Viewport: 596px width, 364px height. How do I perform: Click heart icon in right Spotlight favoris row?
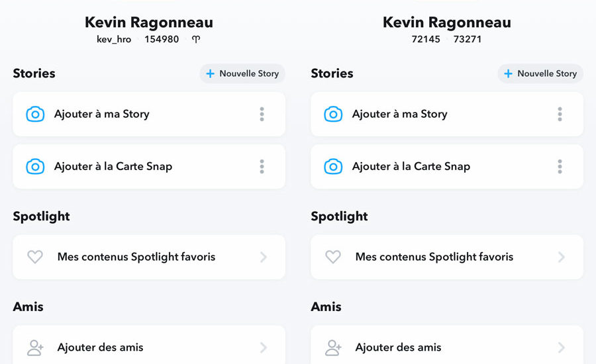[x=333, y=257]
